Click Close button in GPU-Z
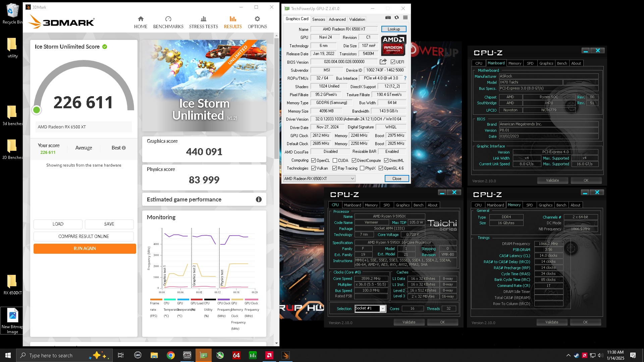This screenshot has height=362, width=644. pyautogui.click(x=397, y=179)
